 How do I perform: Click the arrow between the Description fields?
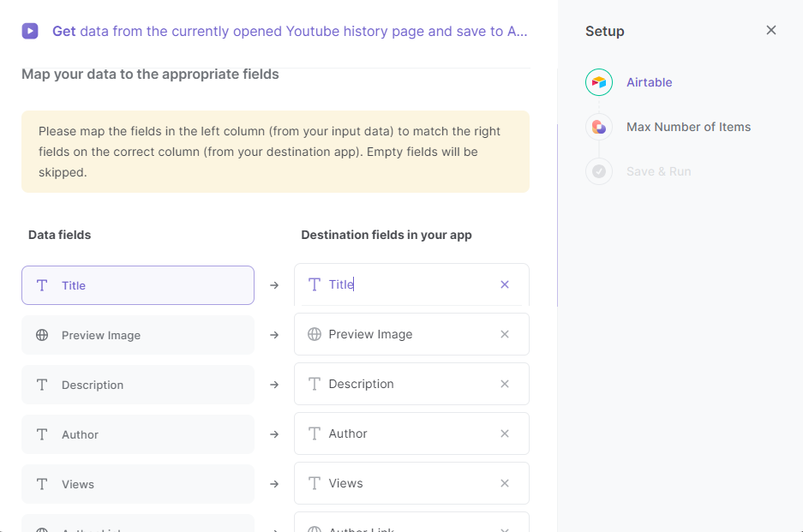(274, 385)
